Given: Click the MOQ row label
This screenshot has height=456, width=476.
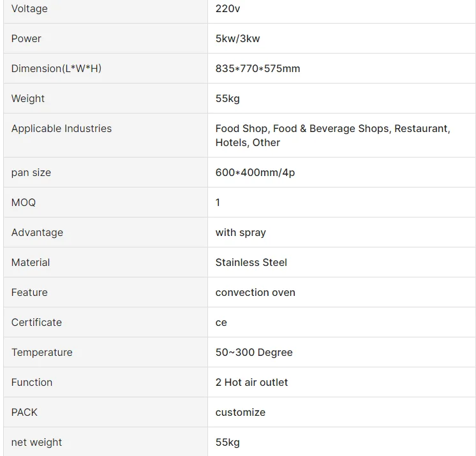Looking at the screenshot, I should pos(24,203).
